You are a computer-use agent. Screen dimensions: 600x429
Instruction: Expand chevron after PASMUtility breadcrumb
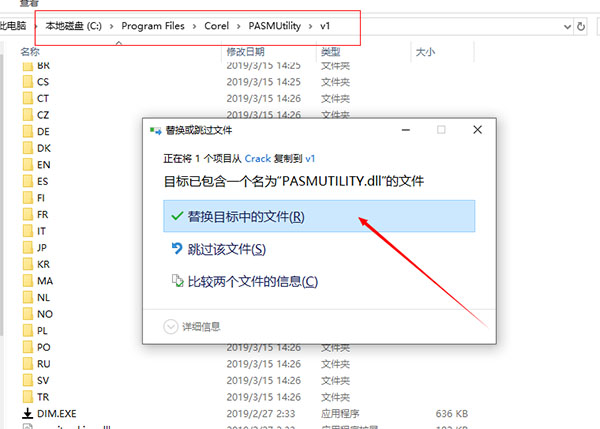coord(310,26)
